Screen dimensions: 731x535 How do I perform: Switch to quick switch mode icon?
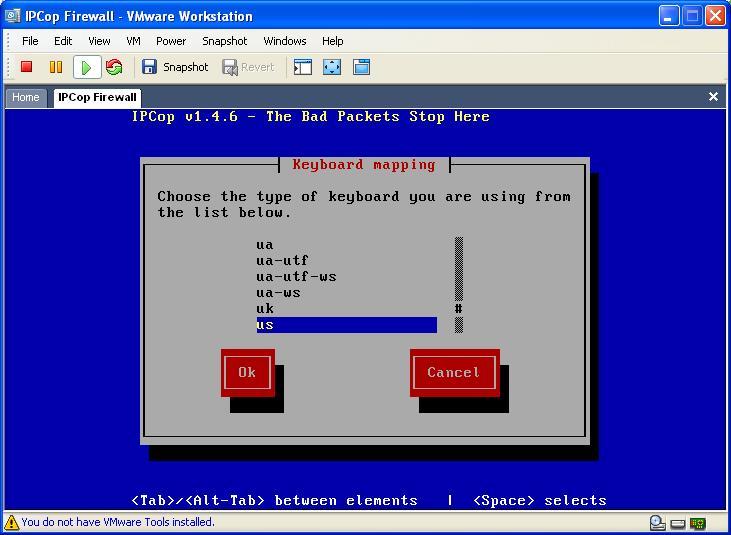pos(361,67)
